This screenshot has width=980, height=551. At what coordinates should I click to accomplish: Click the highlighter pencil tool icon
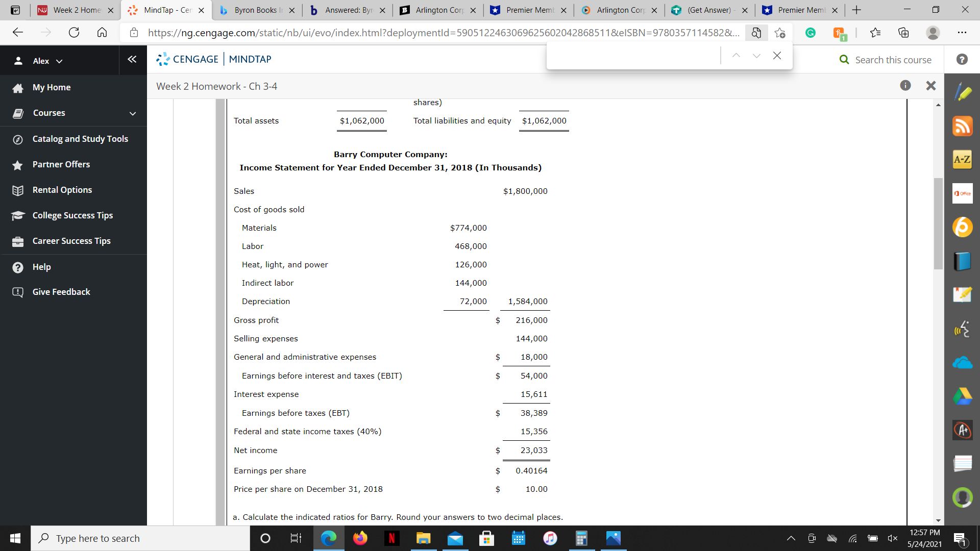pos(962,92)
